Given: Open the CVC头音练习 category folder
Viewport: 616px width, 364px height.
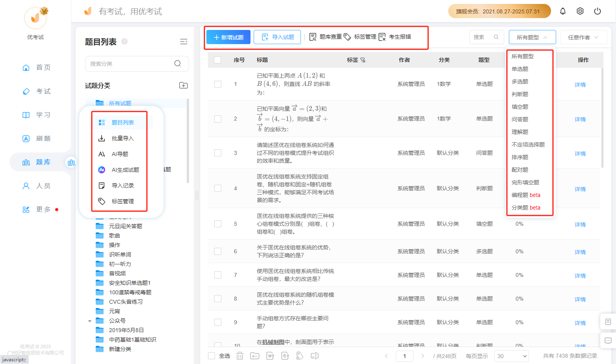Looking at the screenshot, I should coord(126,302).
